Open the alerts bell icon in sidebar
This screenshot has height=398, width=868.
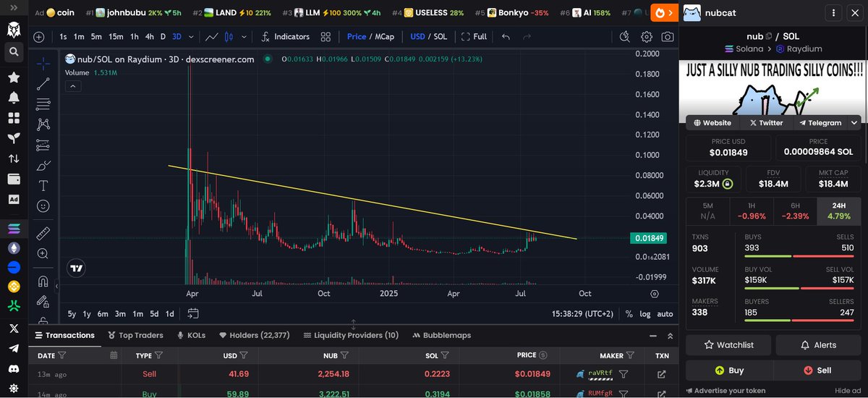13,97
